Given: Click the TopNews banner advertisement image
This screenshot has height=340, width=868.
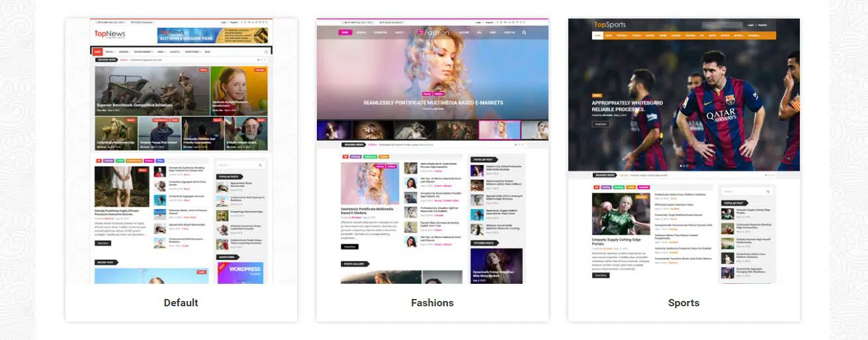Looking at the screenshot, I should [x=212, y=36].
